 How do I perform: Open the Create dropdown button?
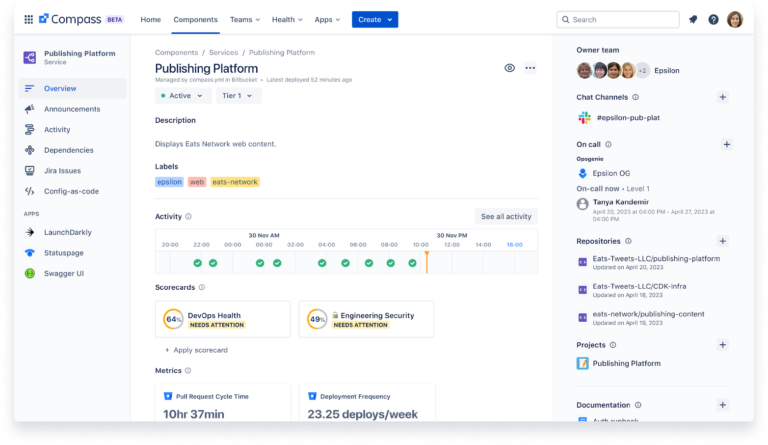click(374, 19)
